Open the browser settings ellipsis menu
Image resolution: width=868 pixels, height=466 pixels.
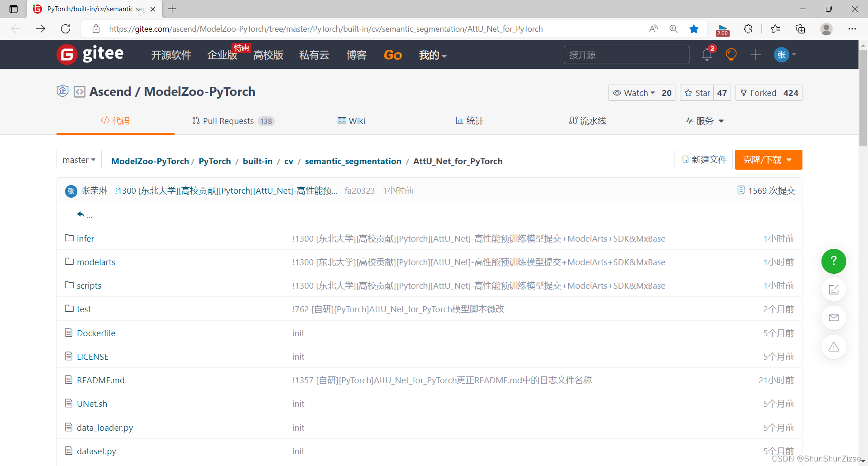852,29
